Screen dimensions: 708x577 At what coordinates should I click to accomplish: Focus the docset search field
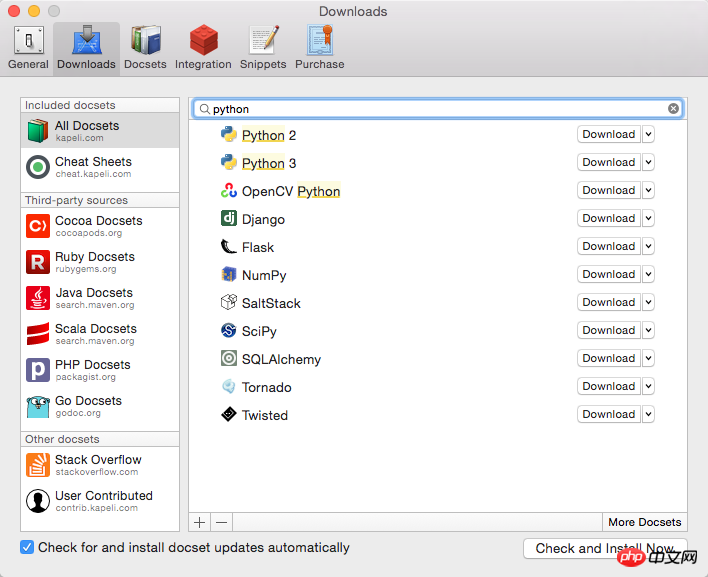[x=438, y=109]
